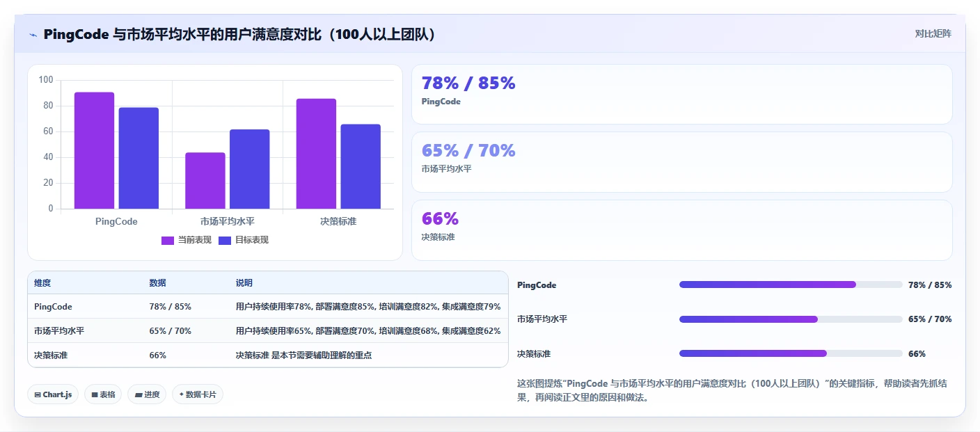
Task: Click the PingCode label of progress list
Action: 537,285
